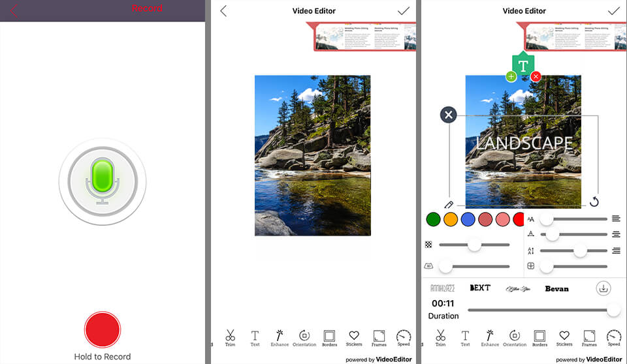Pick the light pink color swatch

(502, 219)
